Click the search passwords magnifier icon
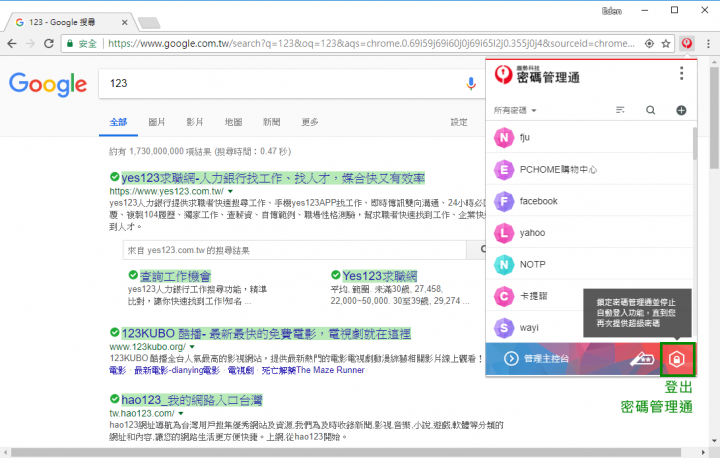 [650, 110]
